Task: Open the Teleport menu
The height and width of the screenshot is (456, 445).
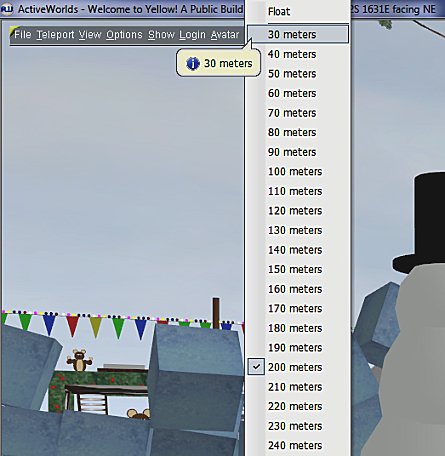Action: pyautogui.click(x=55, y=35)
